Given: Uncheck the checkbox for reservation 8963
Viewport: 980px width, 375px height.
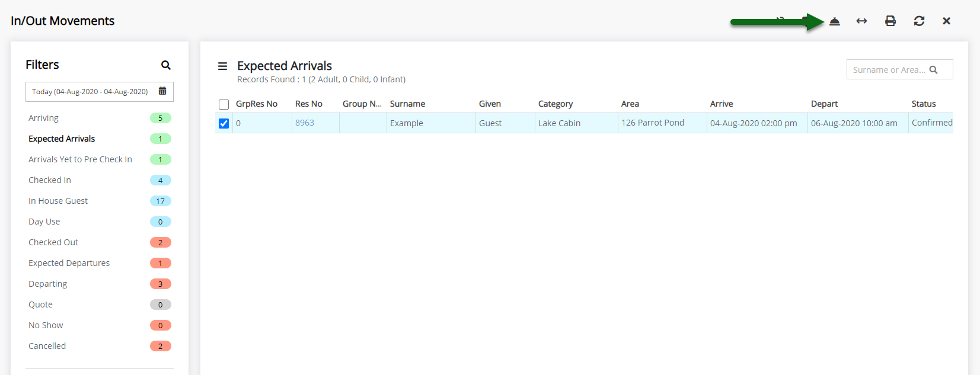Looking at the screenshot, I should [224, 124].
